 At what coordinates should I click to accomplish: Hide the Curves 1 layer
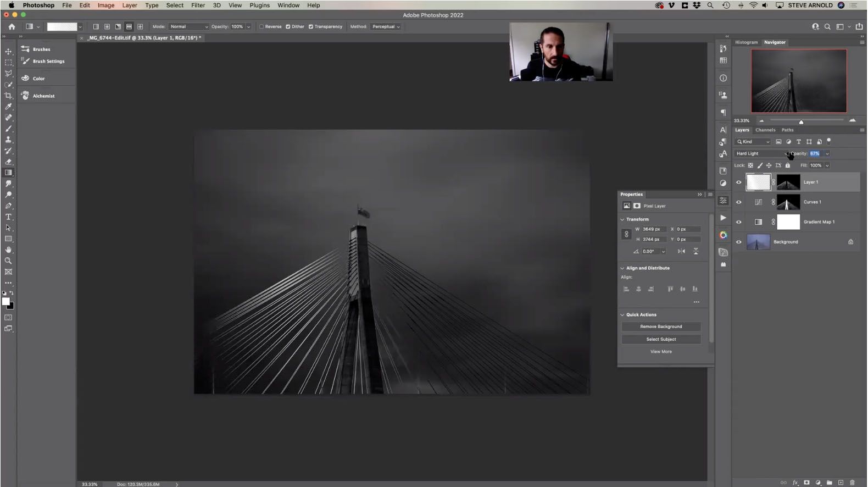[x=738, y=202]
